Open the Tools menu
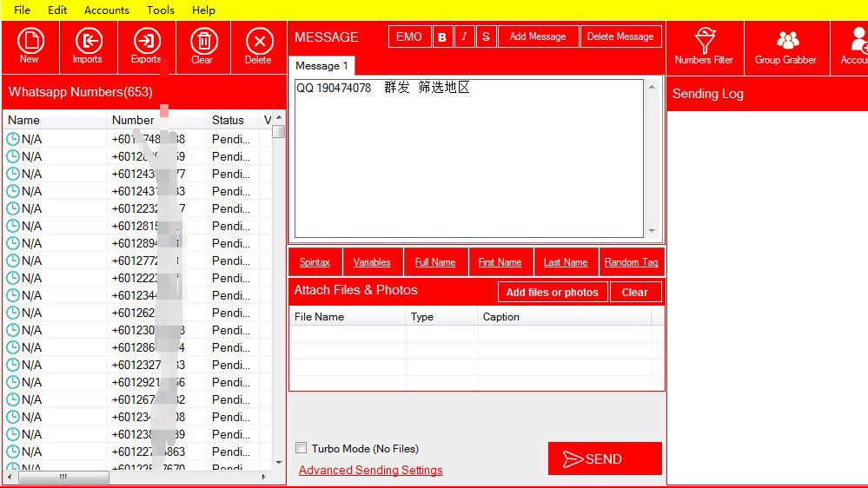Screen dimensions: 868x488 point(161,10)
